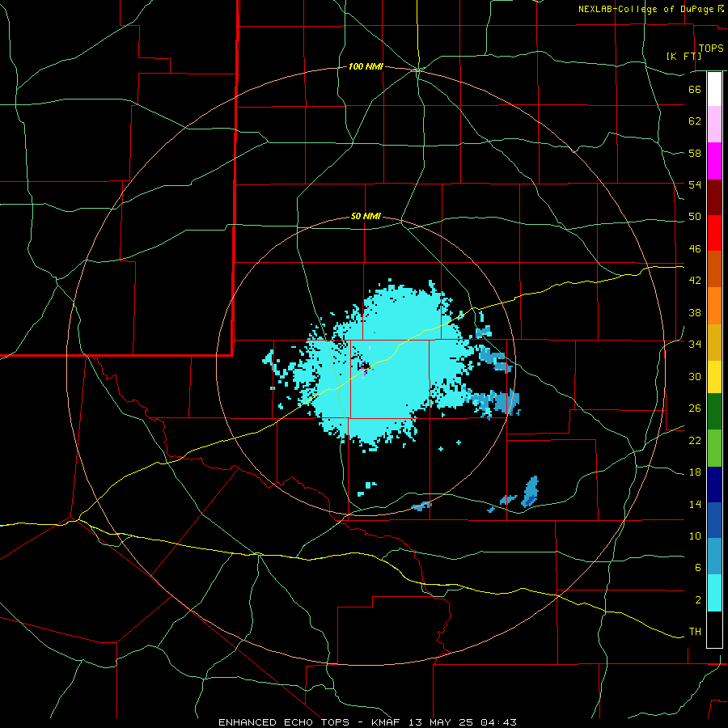
Task: Click the orange 42 legend swatch
Action: click(714, 306)
